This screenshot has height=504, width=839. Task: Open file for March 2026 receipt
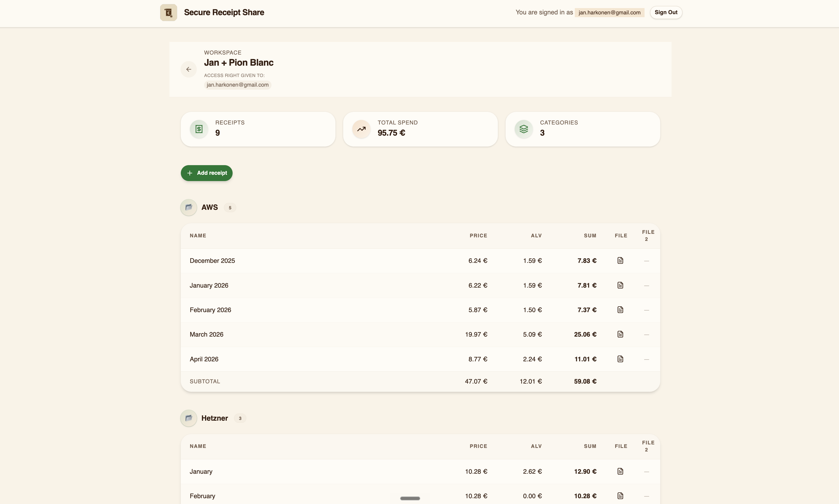(x=620, y=334)
